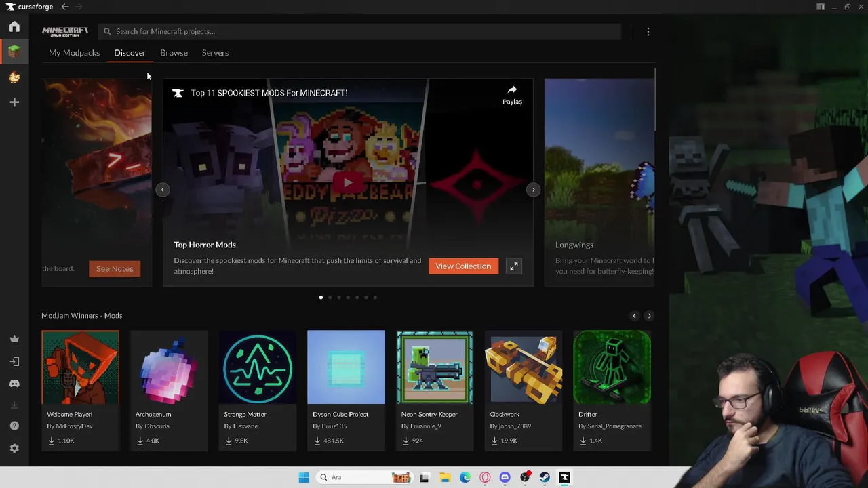Click the taskbar Ara search box
This screenshot has width=868, height=488.
click(x=365, y=477)
